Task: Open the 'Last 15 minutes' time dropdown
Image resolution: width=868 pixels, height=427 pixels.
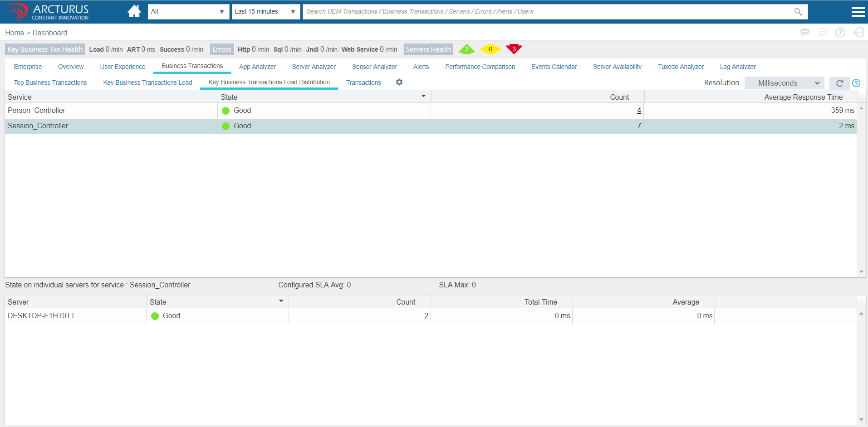Action: coord(265,12)
